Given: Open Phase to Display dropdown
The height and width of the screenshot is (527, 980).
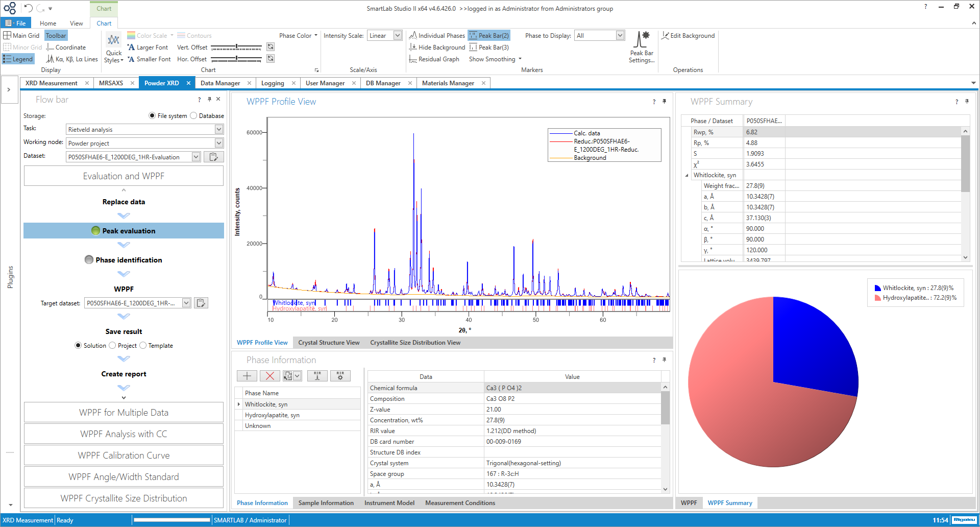Looking at the screenshot, I should tap(620, 36).
